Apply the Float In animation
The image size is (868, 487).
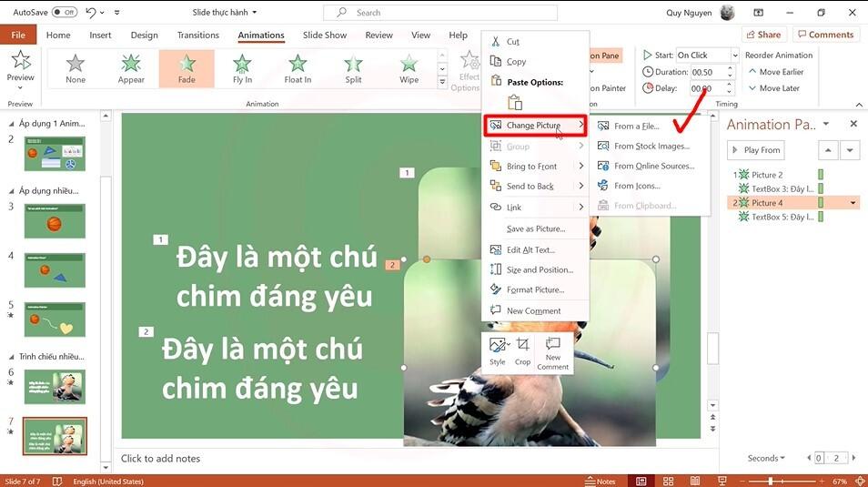tap(298, 68)
